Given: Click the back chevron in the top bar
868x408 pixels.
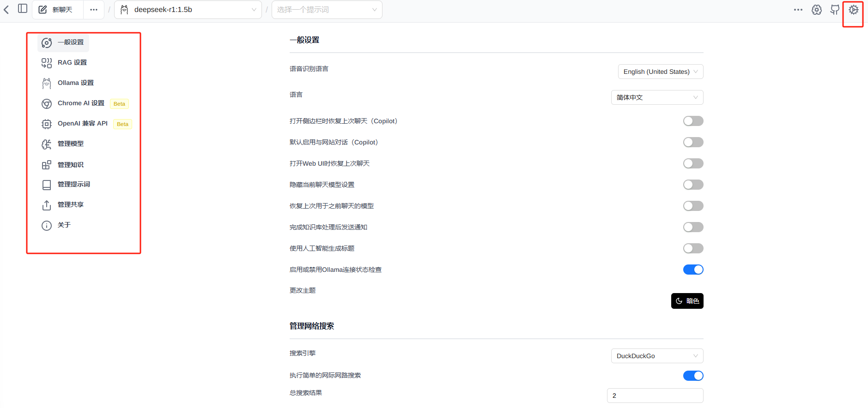Looking at the screenshot, I should click(6, 10).
